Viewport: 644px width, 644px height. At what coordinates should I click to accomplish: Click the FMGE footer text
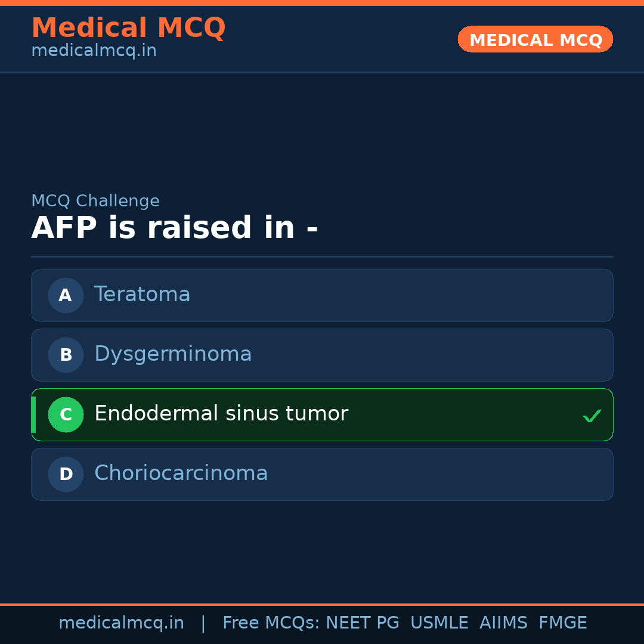(563, 623)
